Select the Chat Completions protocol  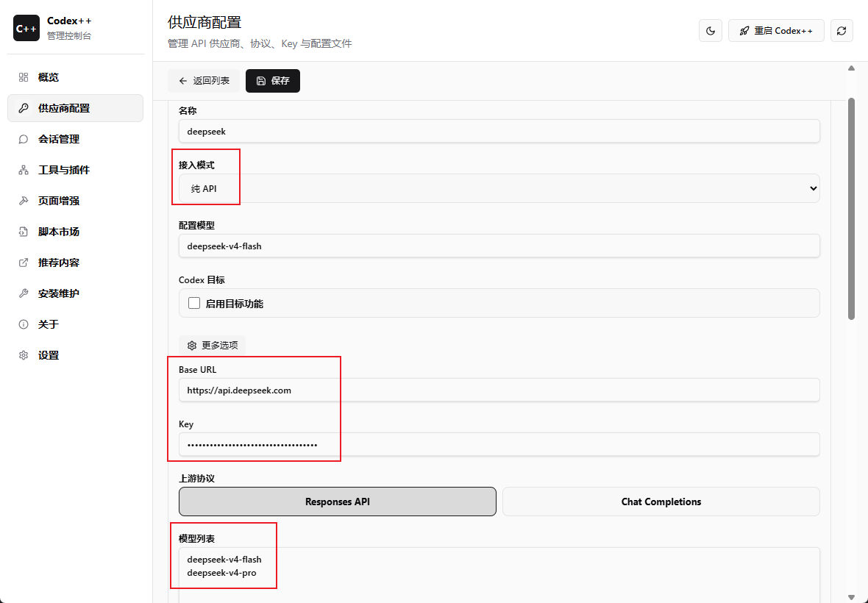point(661,502)
